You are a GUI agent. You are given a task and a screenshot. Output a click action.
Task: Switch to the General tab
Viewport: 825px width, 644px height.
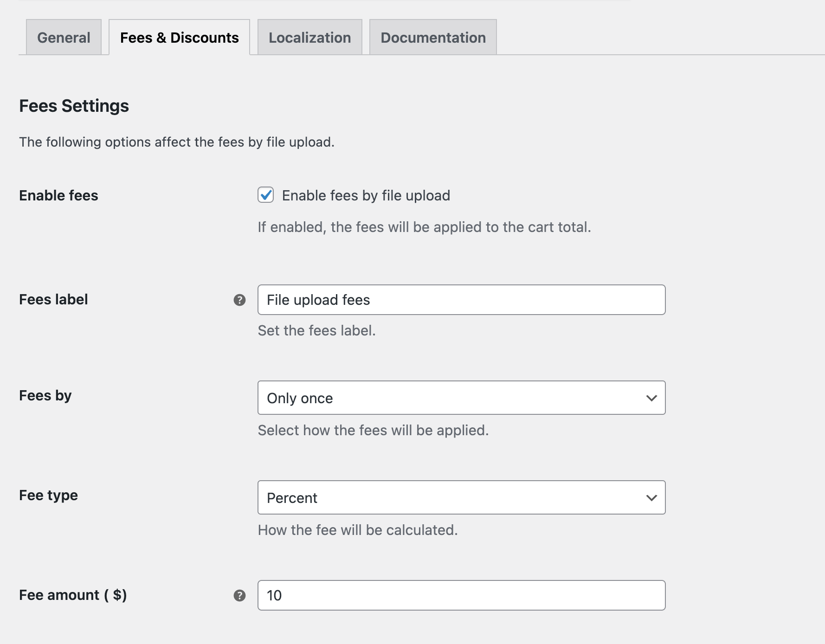pos(63,37)
